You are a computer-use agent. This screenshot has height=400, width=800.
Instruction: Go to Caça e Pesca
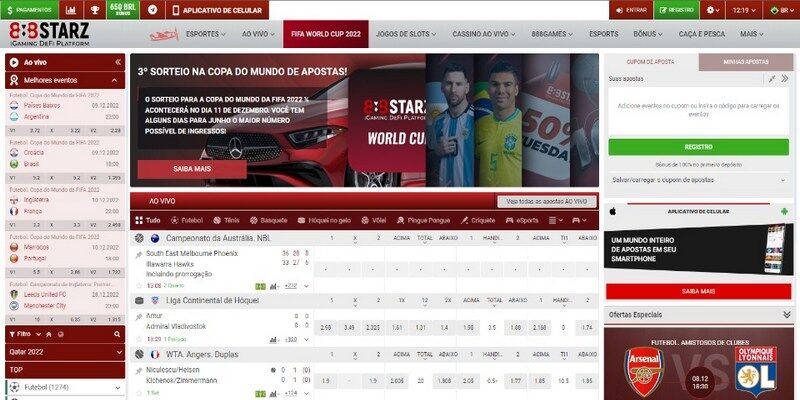pyautogui.click(x=702, y=34)
